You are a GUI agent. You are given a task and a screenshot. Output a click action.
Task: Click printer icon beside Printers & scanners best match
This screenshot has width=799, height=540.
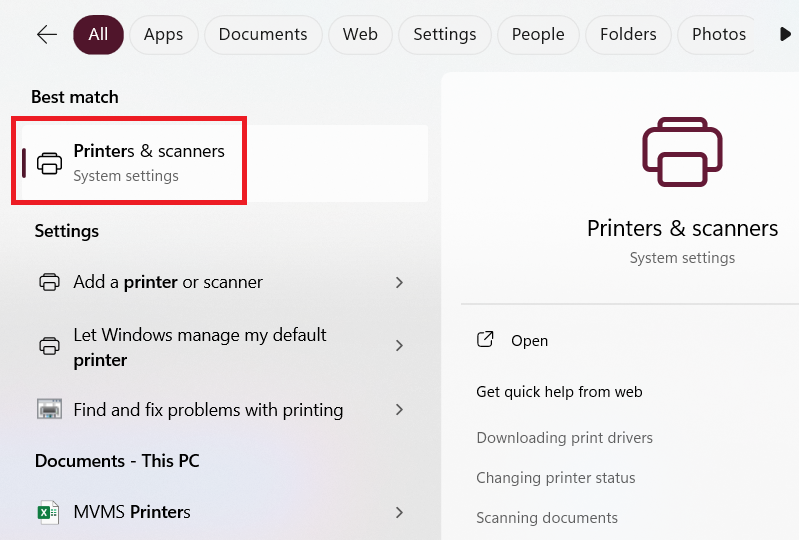[x=49, y=162]
